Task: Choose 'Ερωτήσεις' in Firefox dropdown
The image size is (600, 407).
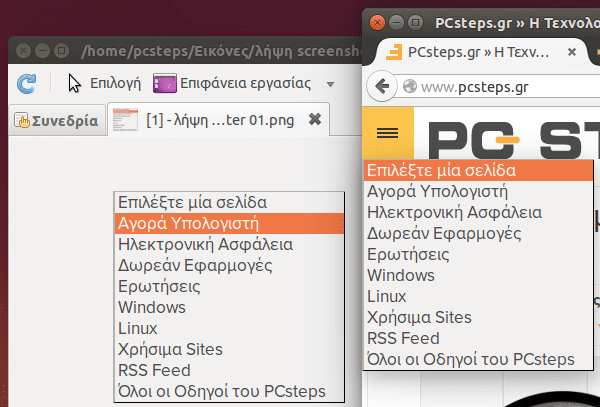Action: tap(478, 254)
